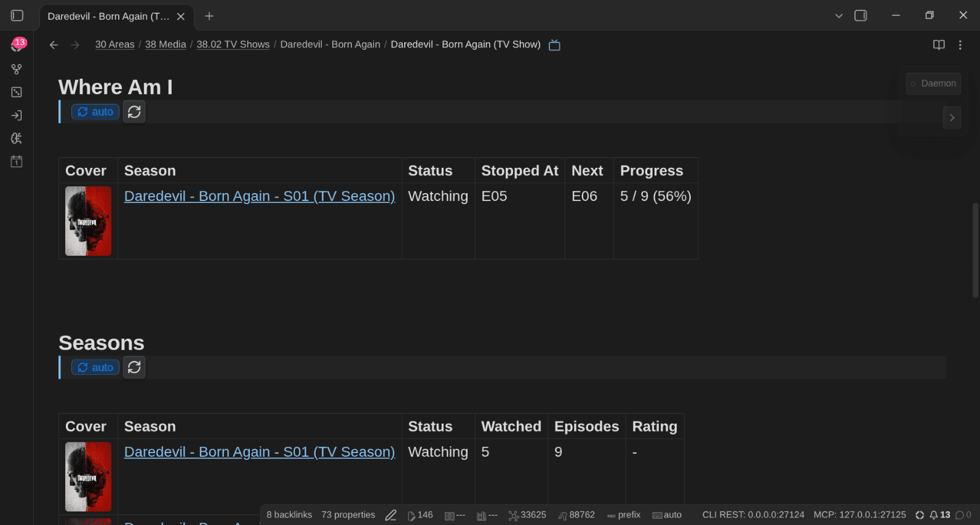Click the TV icon beside the note title

point(554,45)
